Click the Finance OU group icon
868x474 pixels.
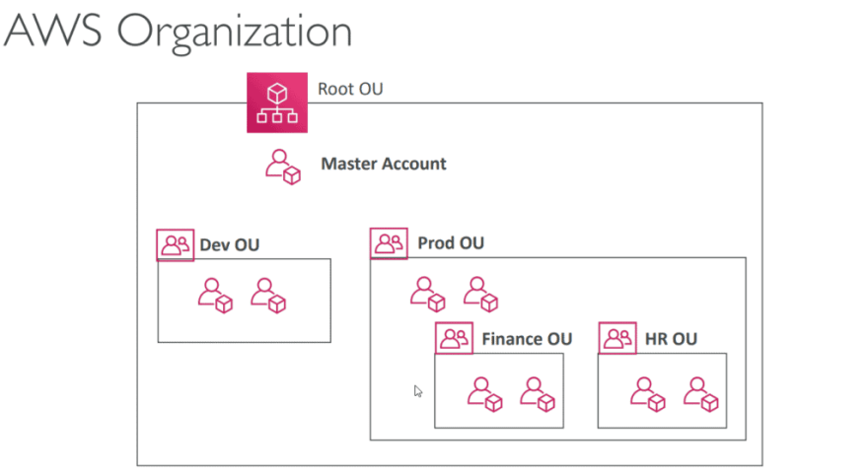pos(454,338)
